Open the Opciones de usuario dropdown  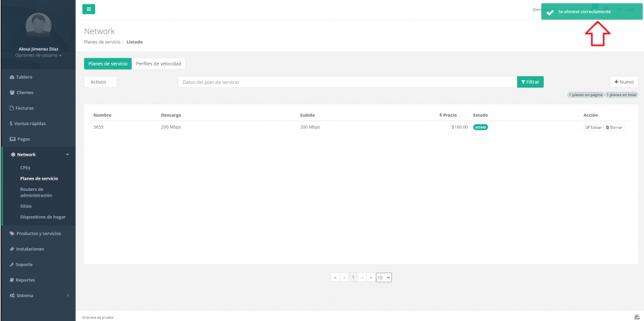[38, 55]
